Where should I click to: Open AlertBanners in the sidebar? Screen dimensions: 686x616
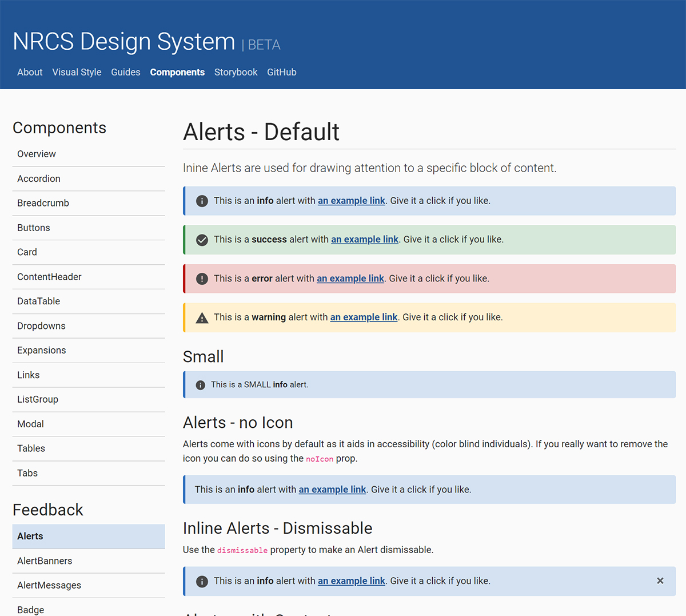pos(89,561)
